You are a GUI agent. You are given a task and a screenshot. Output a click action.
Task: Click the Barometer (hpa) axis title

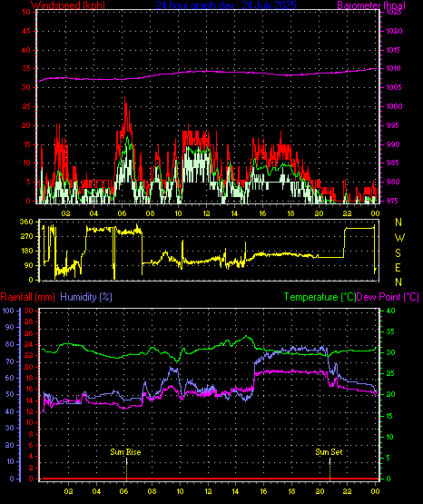point(371,5)
